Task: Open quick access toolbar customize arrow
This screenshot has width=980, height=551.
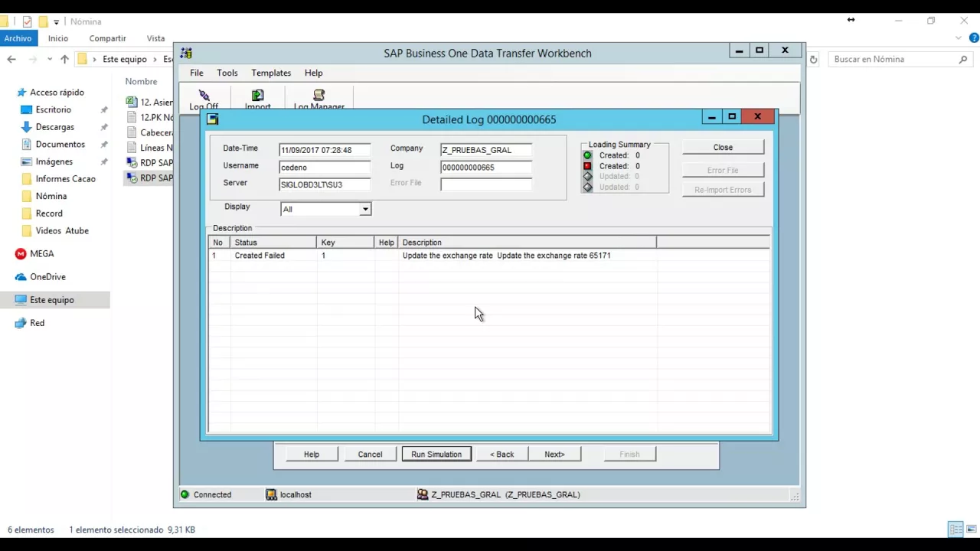Action: click(x=56, y=21)
